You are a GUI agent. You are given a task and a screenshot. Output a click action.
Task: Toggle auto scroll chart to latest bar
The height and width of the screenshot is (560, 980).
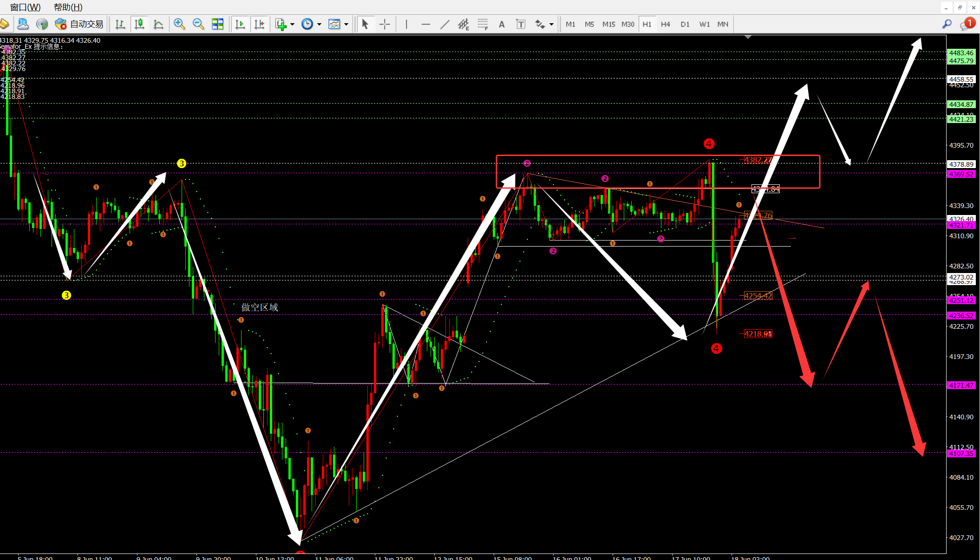(240, 24)
